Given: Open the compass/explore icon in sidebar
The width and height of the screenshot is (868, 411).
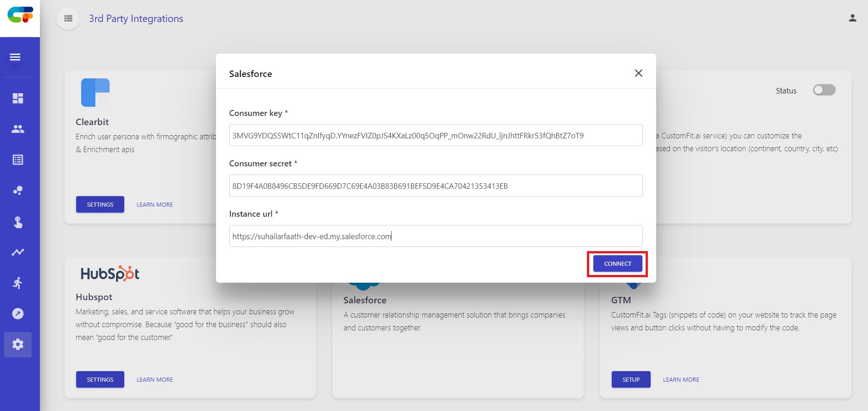Looking at the screenshot, I should 18,313.
